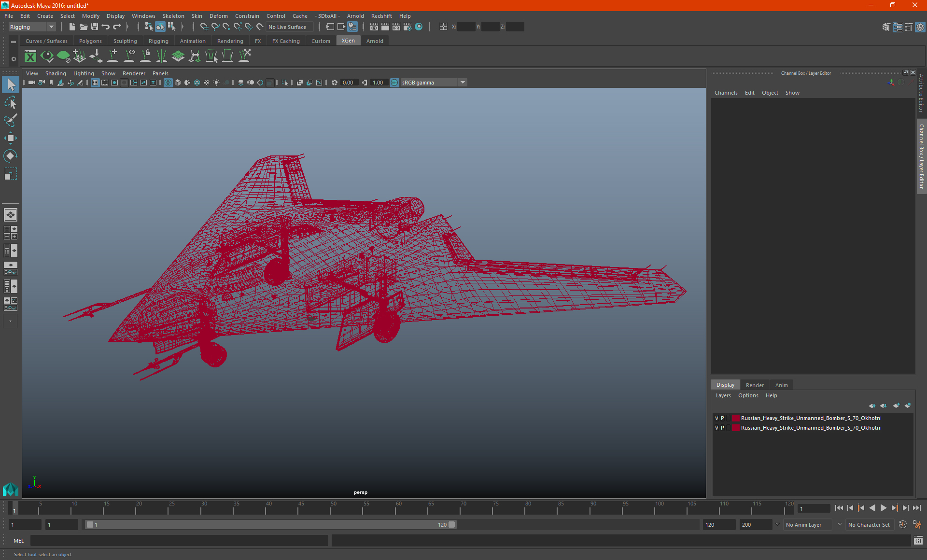Viewport: 927px width, 560px height.
Task: Expand the toolbox bottom arrow button
Action: click(x=10, y=321)
